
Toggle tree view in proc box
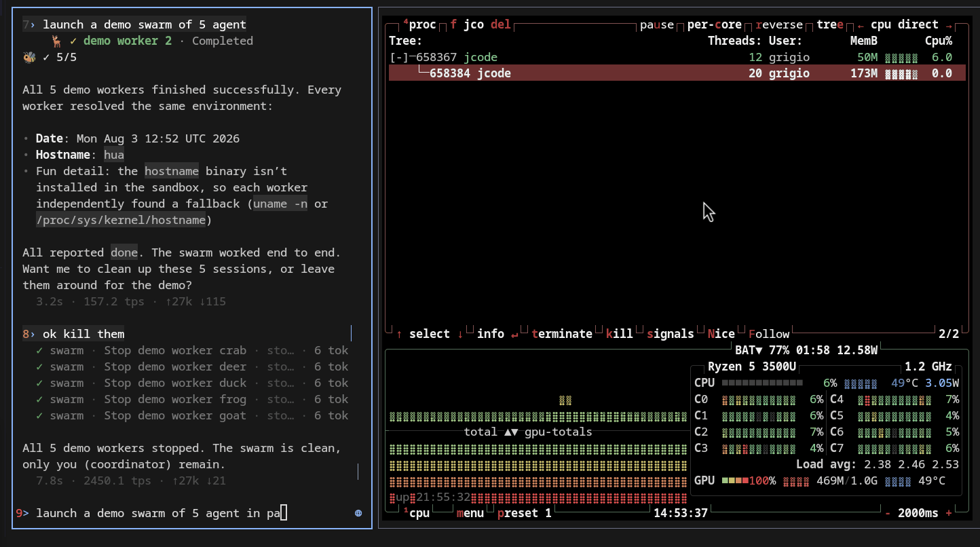tap(830, 24)
